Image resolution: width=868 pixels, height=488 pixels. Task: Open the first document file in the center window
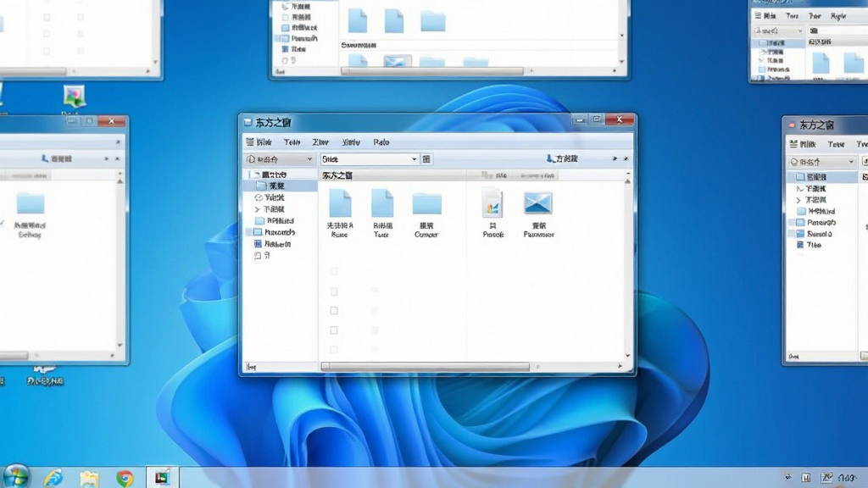pos(340,203)
